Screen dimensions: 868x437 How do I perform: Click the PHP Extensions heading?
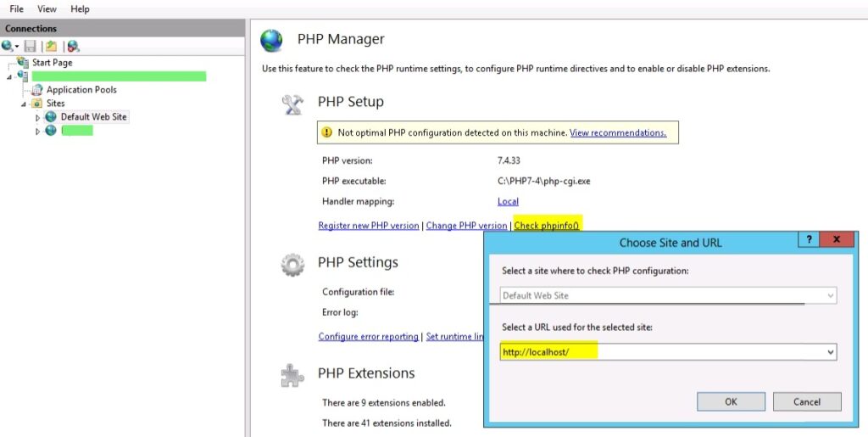[x=366, y=373]
